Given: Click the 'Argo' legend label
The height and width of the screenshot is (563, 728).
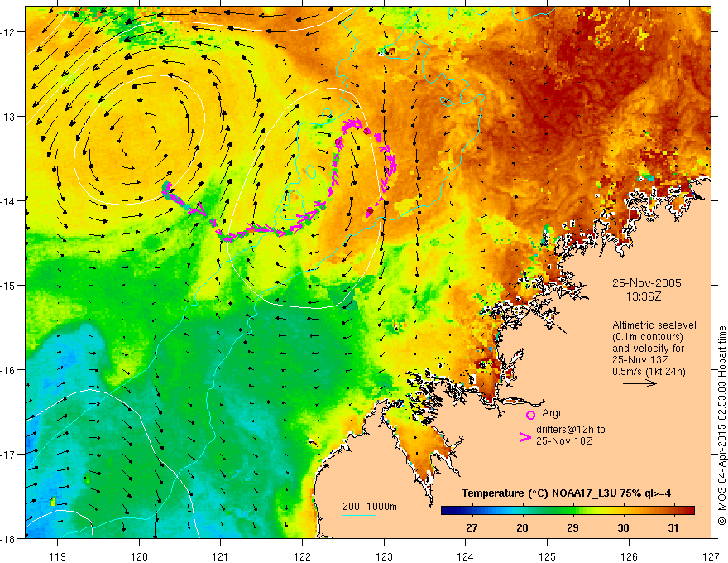Looking at the screenshot, I should coord(553,413).
